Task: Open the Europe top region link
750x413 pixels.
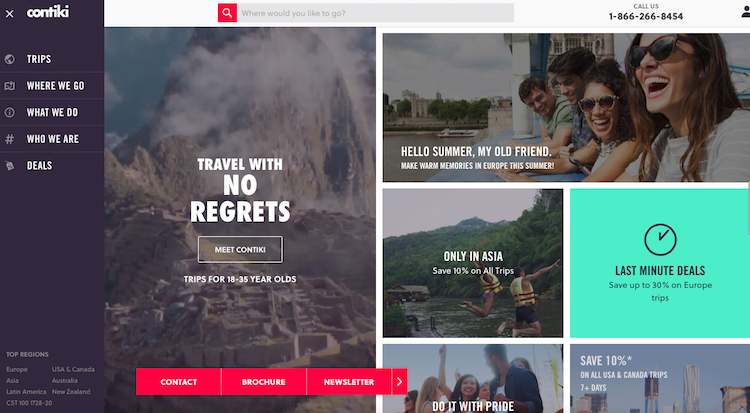Action: pos(17,369)
